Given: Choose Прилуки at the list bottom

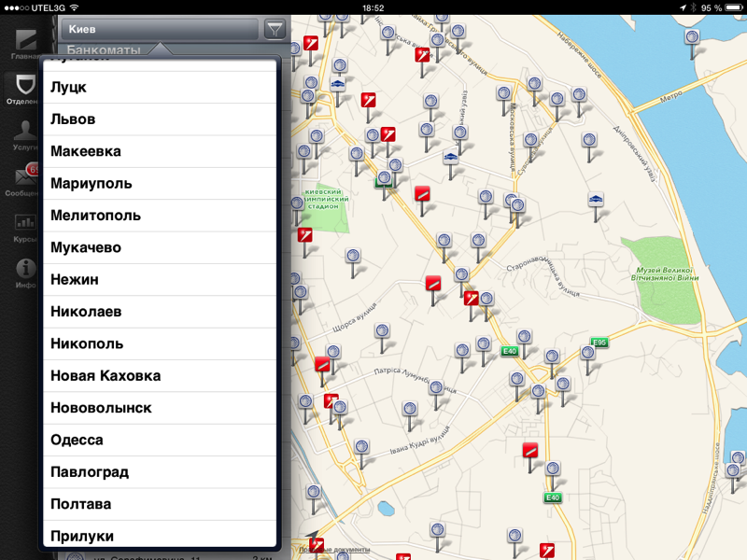Looking at the screenshot, I should click(x=160, y=536).
